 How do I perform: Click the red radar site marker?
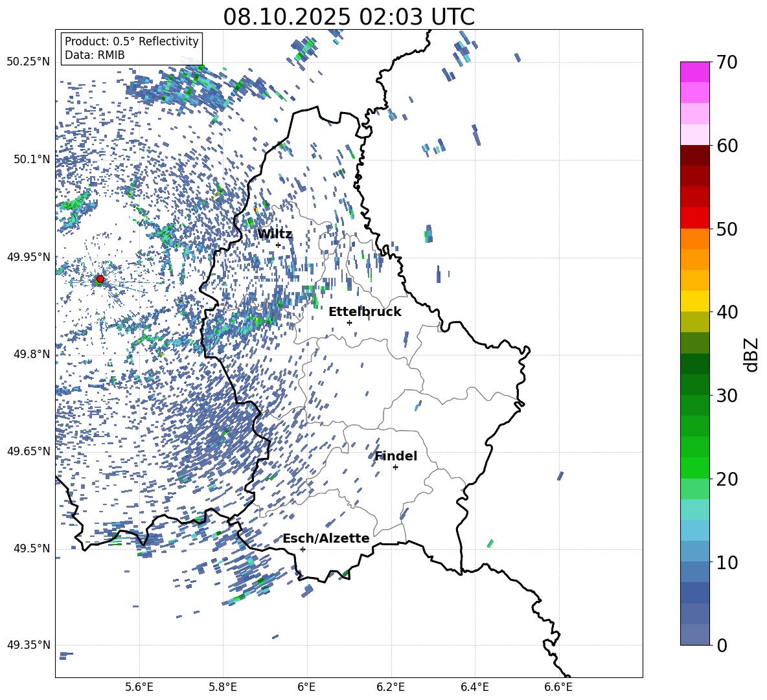100,279
